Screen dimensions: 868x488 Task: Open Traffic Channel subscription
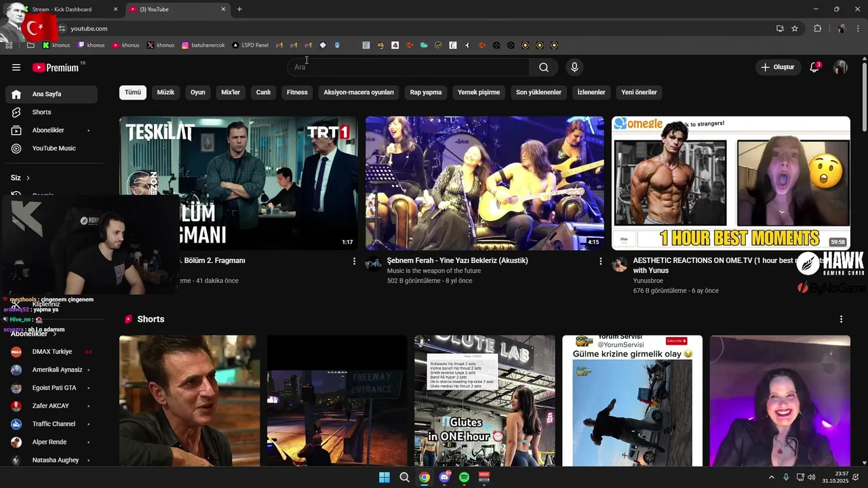(x=52, y=424)
